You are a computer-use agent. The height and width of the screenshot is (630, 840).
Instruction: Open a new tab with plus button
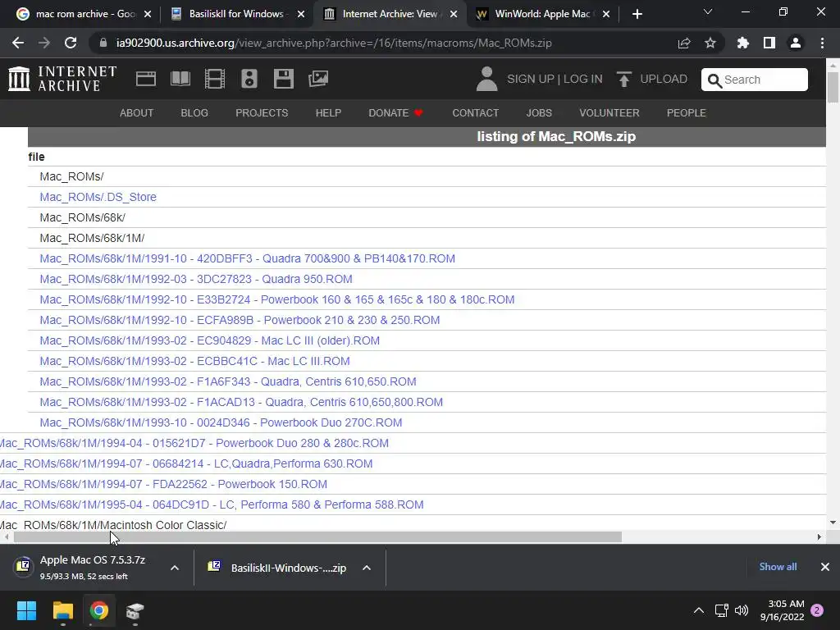(x=637, y=14)
